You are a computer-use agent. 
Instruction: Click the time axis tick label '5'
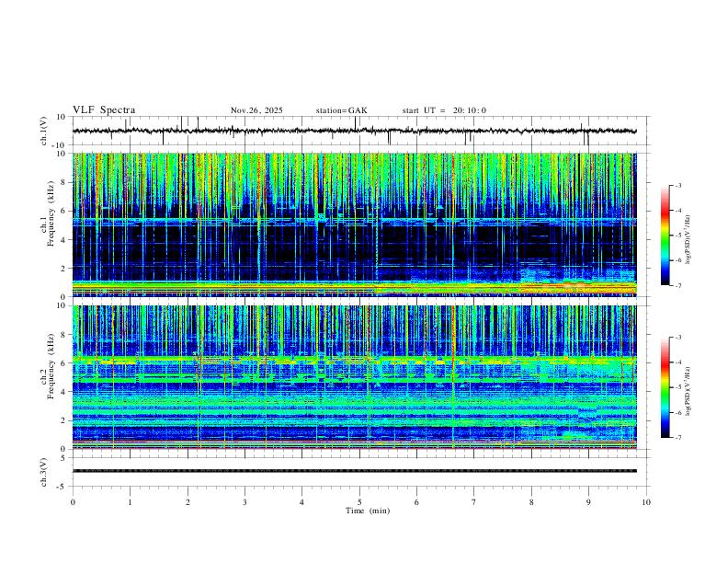click(x=359, y=502)
